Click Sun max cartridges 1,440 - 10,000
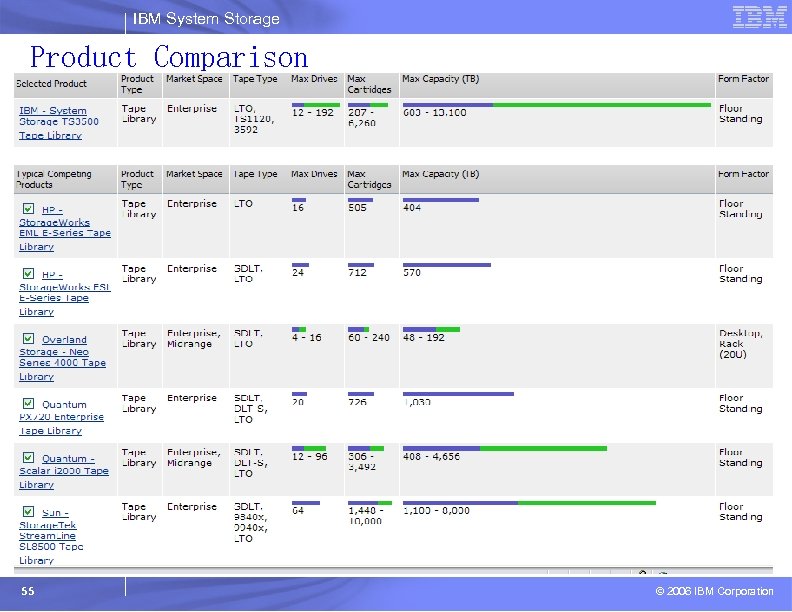 [366, 516]
